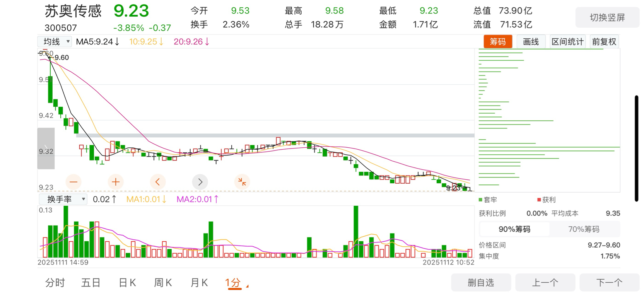Switch the 前复权 adjustment setting

[x=604, y=42]
